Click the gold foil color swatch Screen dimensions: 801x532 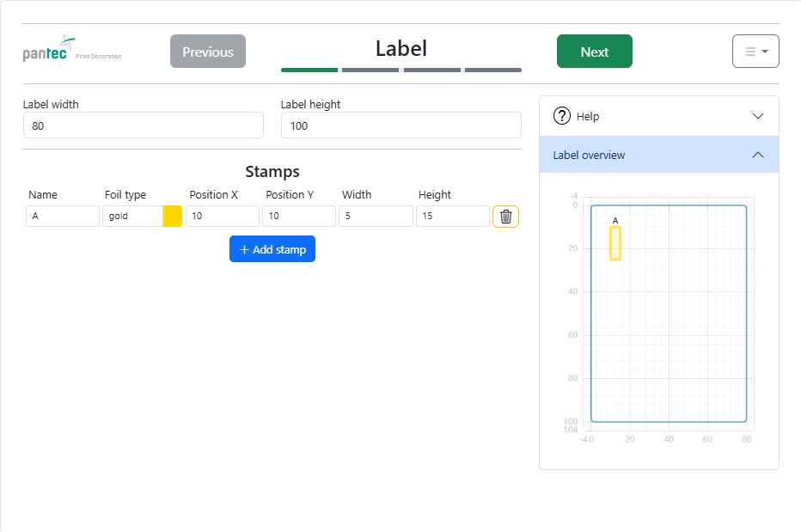coord(173,217)
